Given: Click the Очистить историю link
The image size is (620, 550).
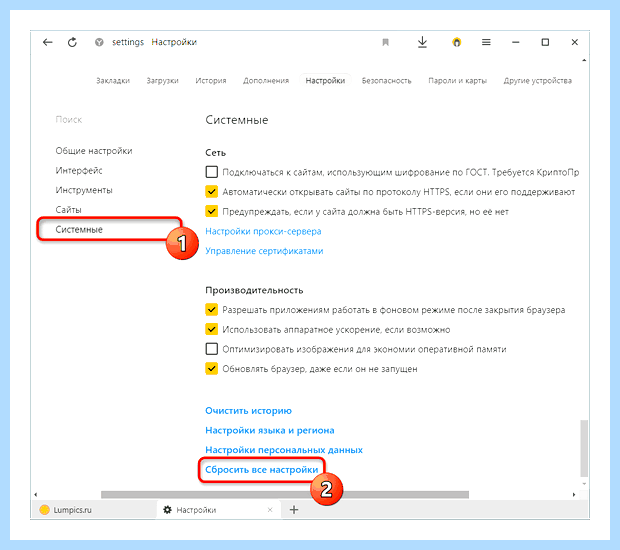Looking at the screenshot, I should pyautogui.click(x=248, y=411).
